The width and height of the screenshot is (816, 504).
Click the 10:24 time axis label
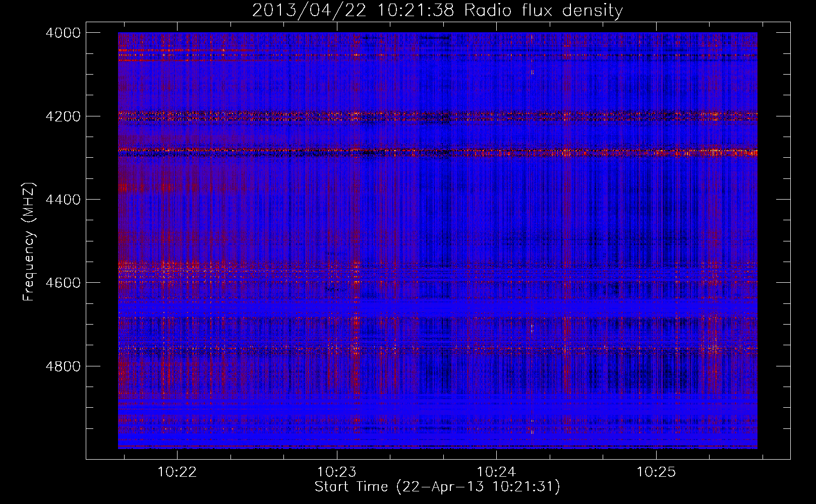(x=496, y=472)
